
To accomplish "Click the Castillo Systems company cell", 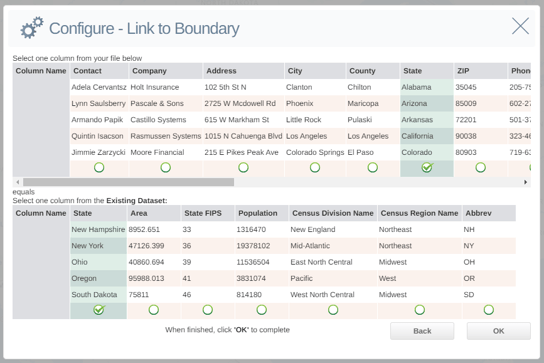I will pos(166,120).
